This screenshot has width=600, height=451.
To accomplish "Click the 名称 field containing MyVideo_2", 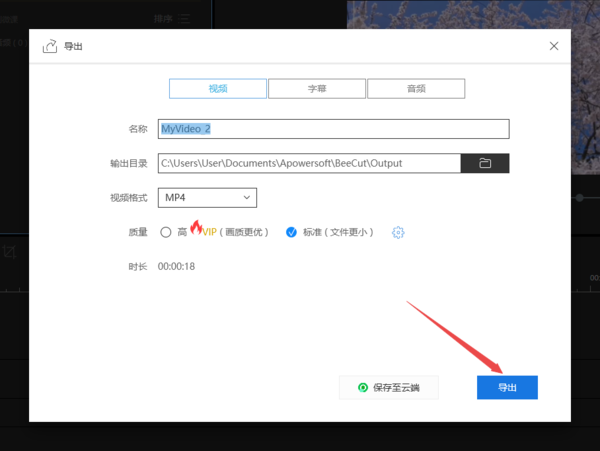I will (333, 129).
